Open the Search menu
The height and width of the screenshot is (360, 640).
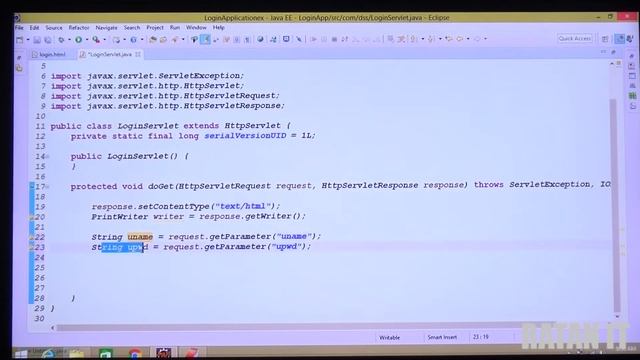click(132, 28)
